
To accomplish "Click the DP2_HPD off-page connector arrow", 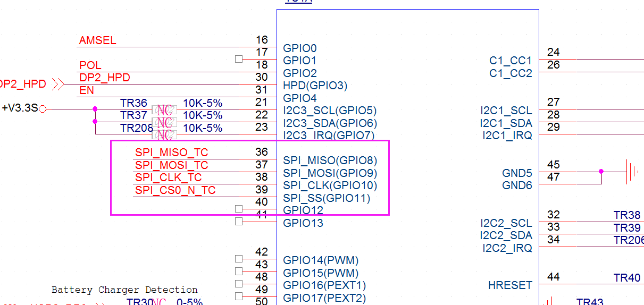I will pos(57,84).
